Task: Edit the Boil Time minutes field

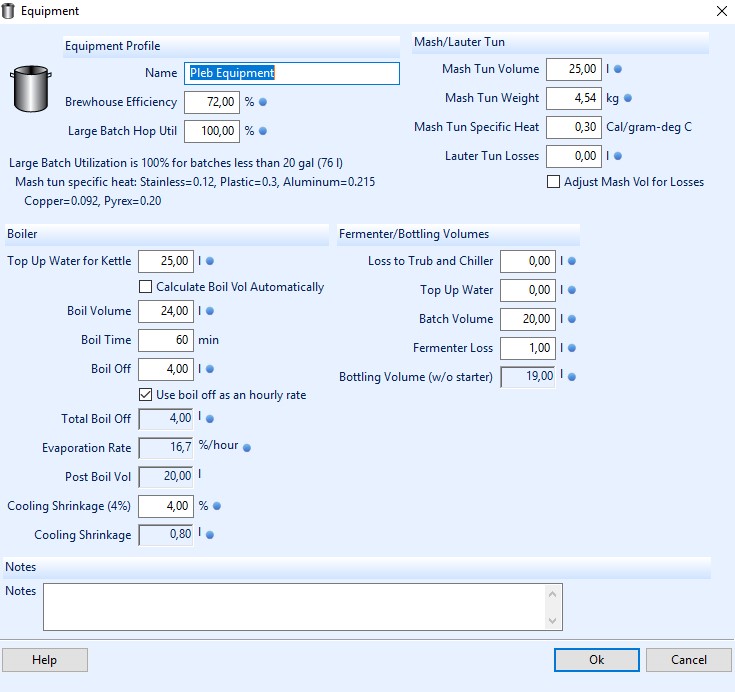Action: click(x=166, y=340)
